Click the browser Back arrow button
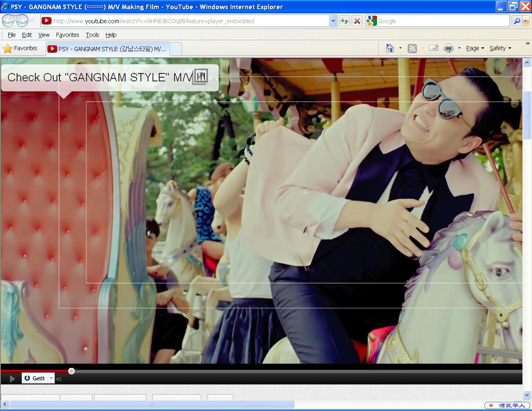Image resolution: width=532 pixels, height=411 pixels. coord(8,20)
